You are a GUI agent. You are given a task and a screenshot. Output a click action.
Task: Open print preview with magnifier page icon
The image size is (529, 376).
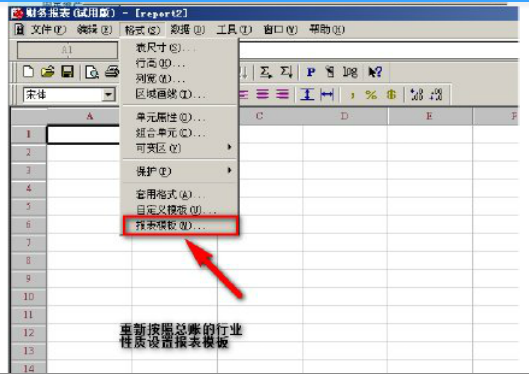point(92,72)
